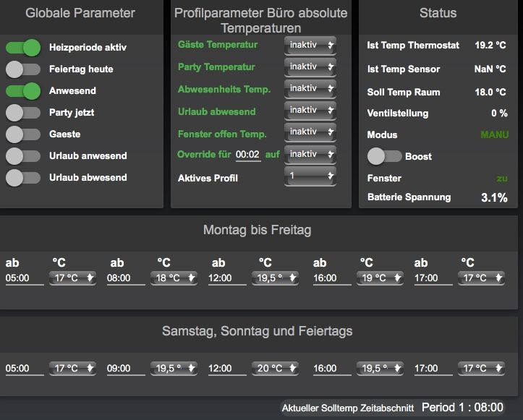Click the Override time field 00:02
This screenshot has height=420, width=523.
pyautogui.click(x=247, y=155)
